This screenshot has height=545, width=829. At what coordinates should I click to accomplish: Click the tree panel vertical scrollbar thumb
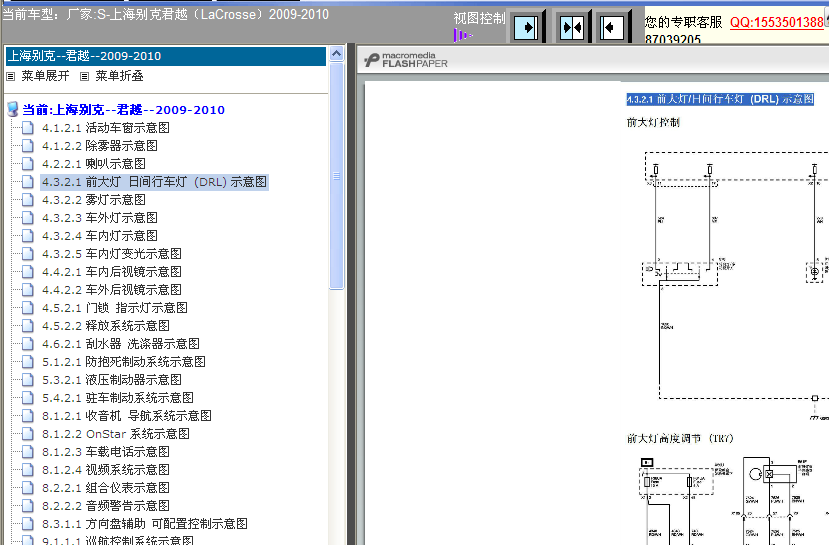[x=336, y=175]
